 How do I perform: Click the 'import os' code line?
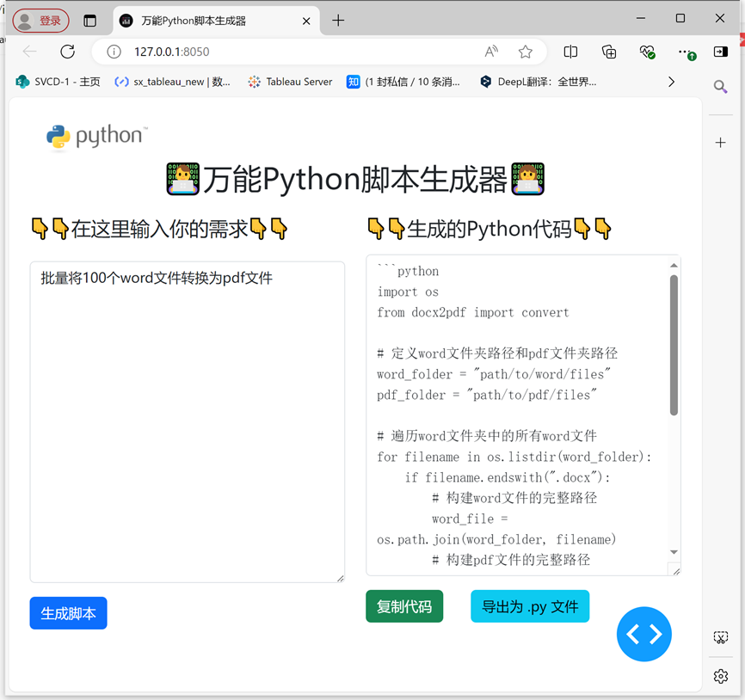(x=408, y=292)
